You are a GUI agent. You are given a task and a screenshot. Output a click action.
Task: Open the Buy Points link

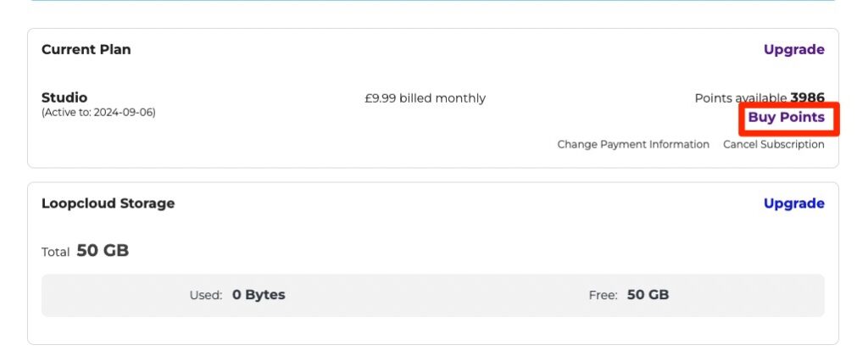[x=786, y=118]
